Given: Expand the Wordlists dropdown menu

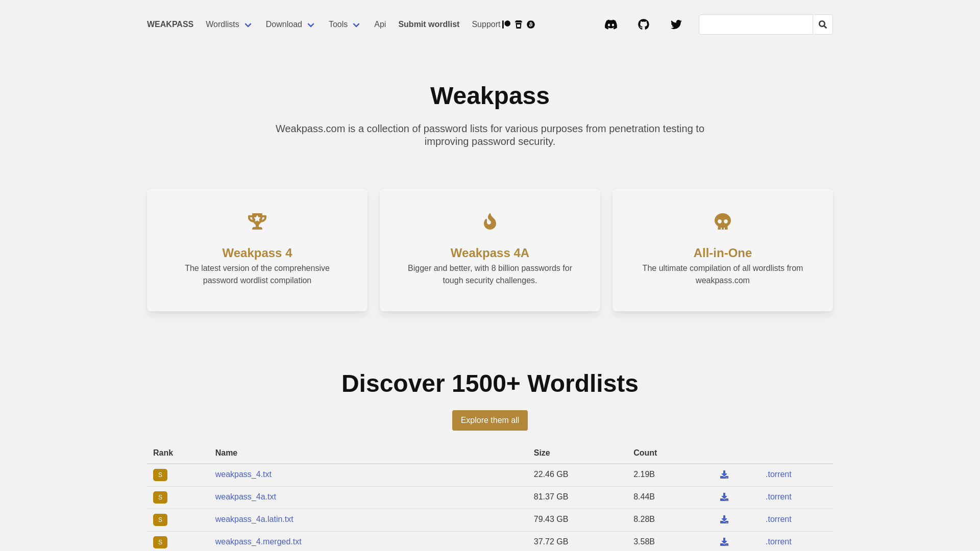Looking at the screenshot, I should tap(229, 24).
